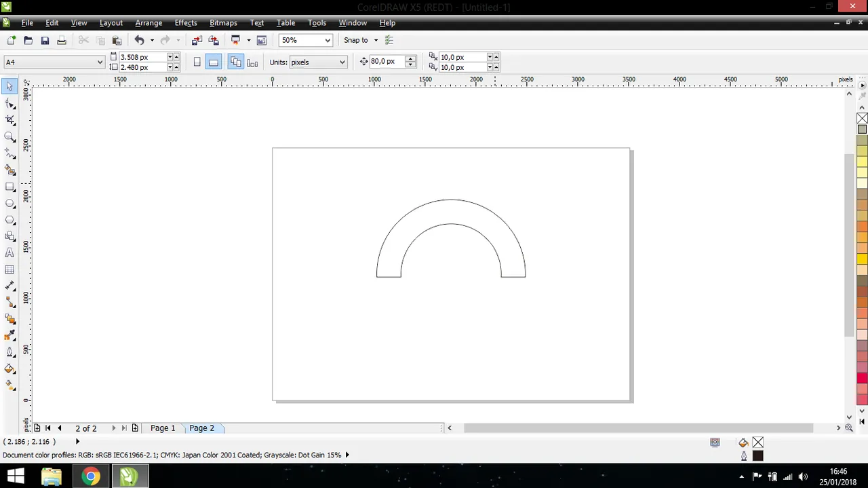Select the Freehand tool
Screen dimensions: 868x488
tap(9, 153)
